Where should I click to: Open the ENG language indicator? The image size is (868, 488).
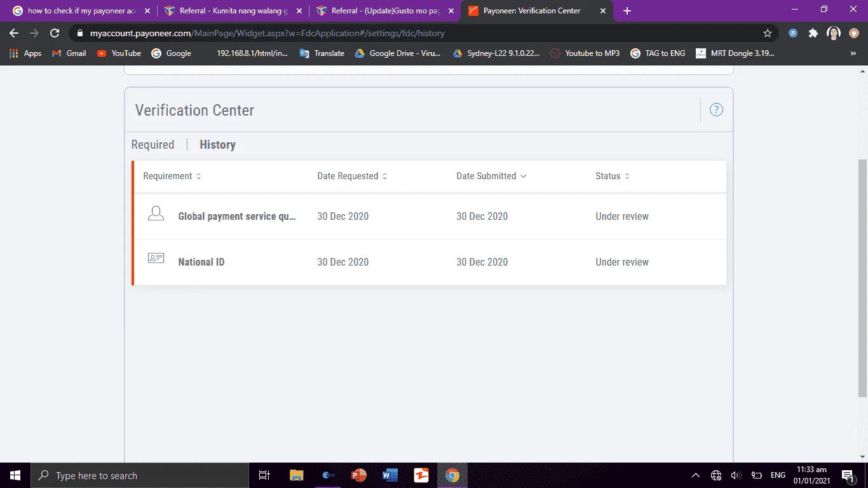[x=778, y=475]
